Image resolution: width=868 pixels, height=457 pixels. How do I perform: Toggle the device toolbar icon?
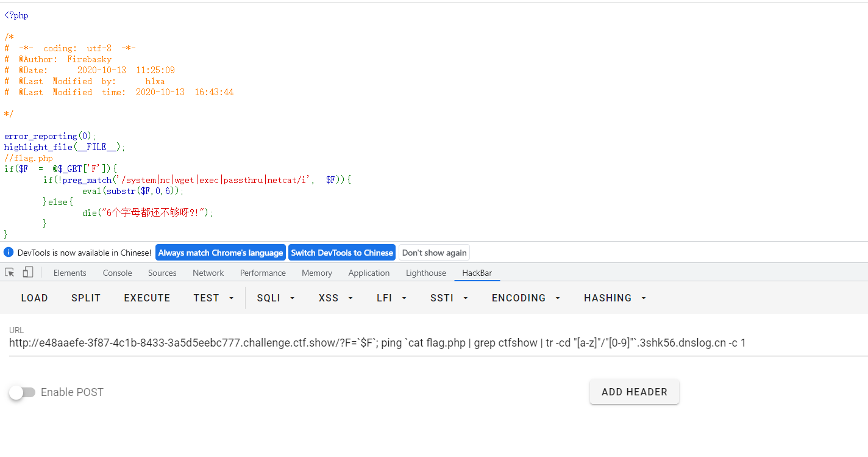28,272
